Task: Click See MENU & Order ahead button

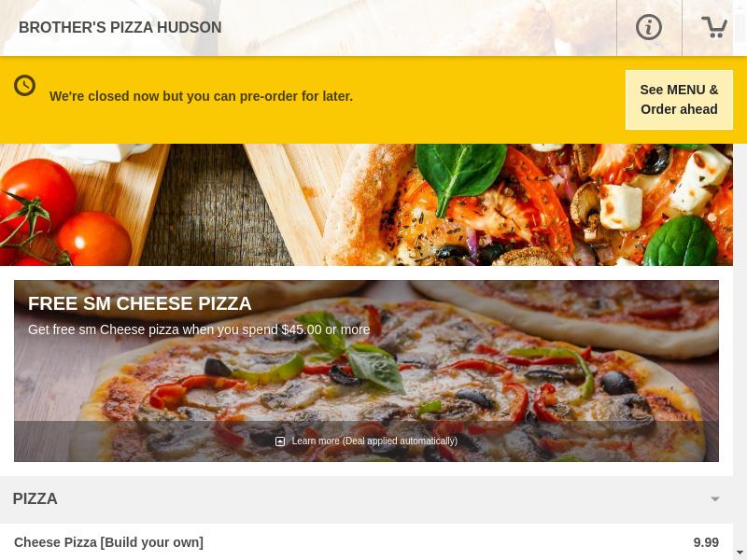Action: [679, 100]
